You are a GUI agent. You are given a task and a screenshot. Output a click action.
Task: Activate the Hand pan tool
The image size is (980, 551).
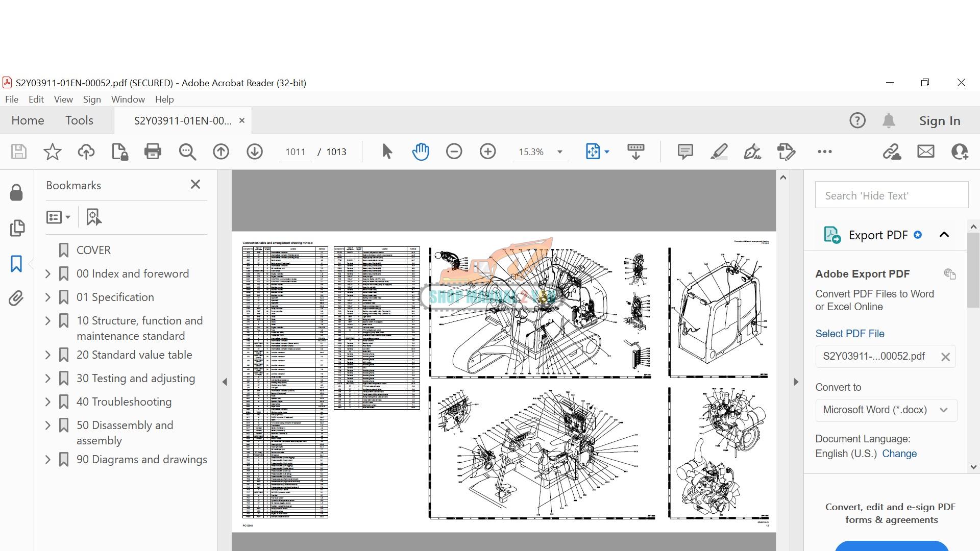[421, 152]
